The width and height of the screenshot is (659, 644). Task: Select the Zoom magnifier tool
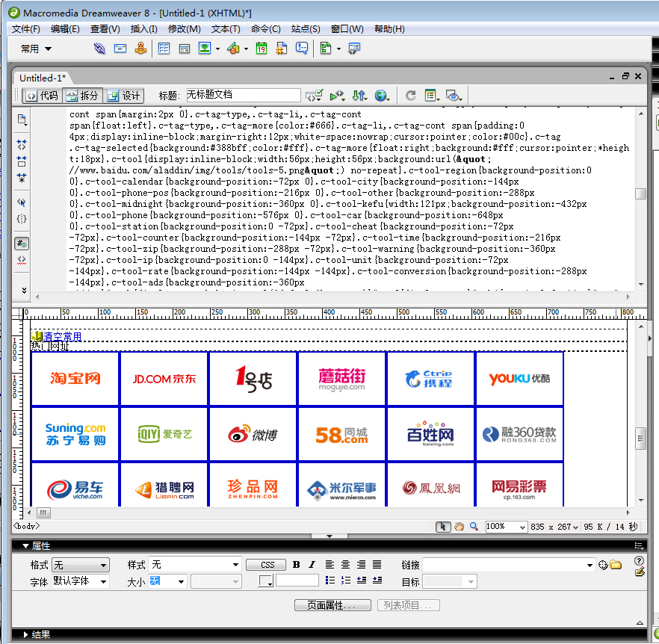474,527
